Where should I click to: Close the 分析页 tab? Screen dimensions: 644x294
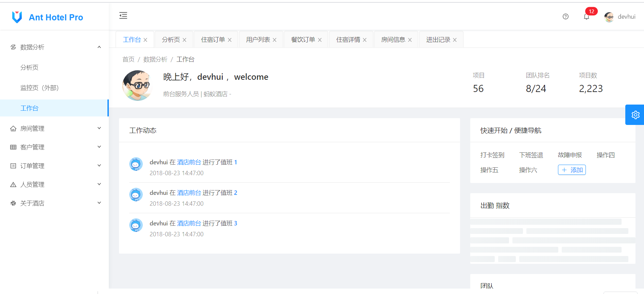pyautogui.click(x=185, y=40)
